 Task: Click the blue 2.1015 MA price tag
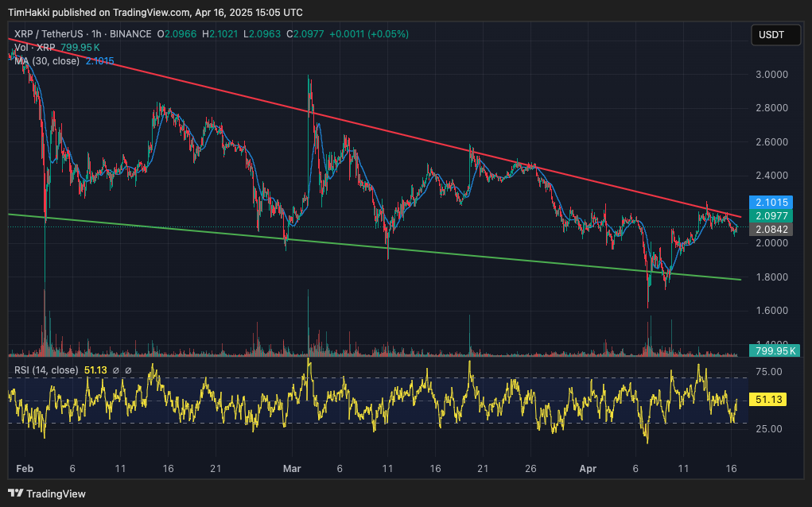769,202
